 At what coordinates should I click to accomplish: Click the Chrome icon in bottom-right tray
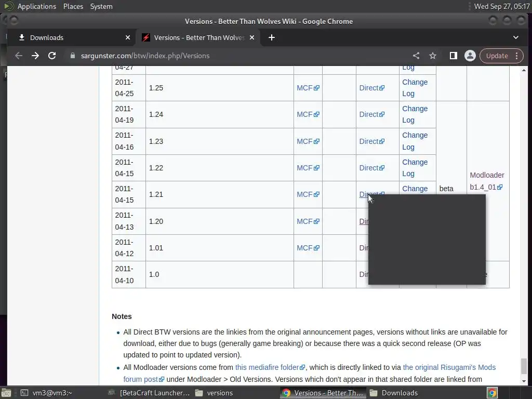coord(492,393)
